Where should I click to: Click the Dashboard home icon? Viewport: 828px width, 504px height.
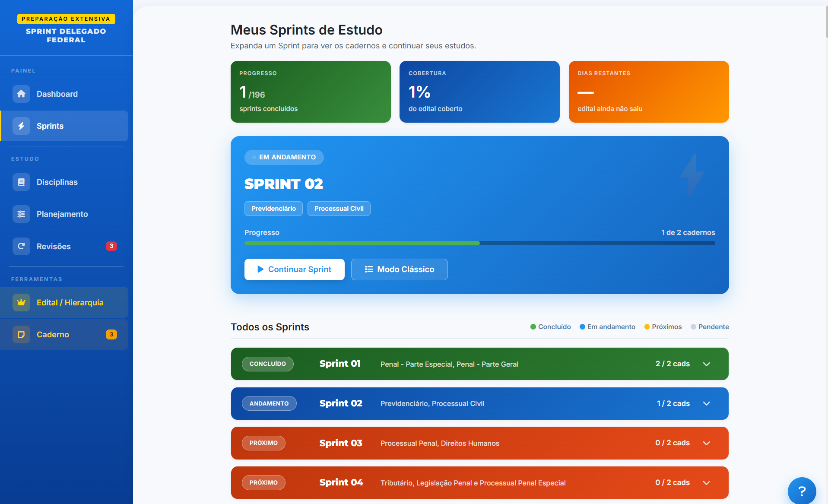click(21, 94)
